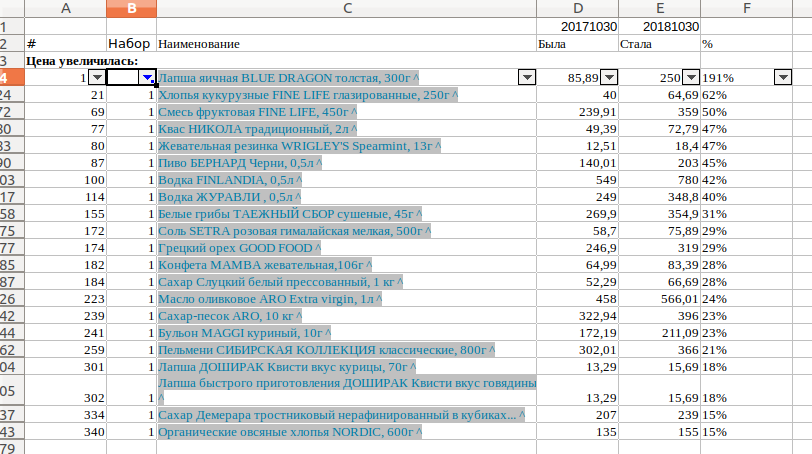This screenshot has height=454, width=812.
Task: Open link Жевательная резинка WRIGLEY'S Spearmint
Action: tap(299, 147)
